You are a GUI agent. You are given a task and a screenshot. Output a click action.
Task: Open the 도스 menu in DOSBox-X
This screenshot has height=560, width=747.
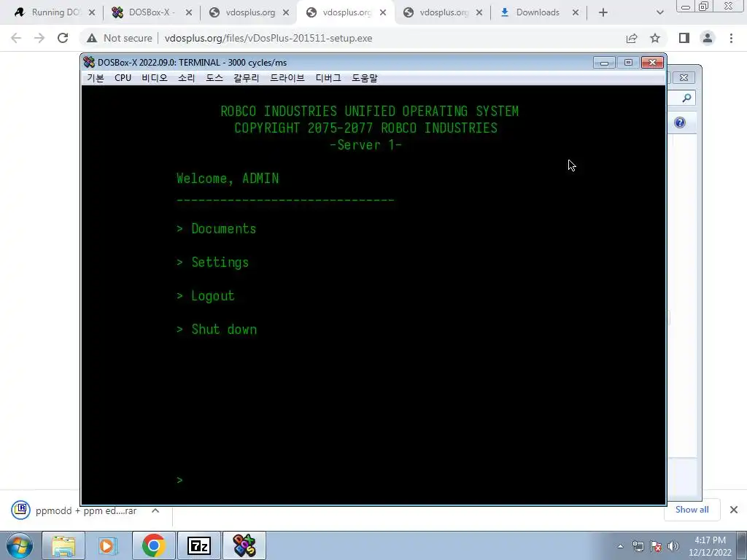point(214,78)
